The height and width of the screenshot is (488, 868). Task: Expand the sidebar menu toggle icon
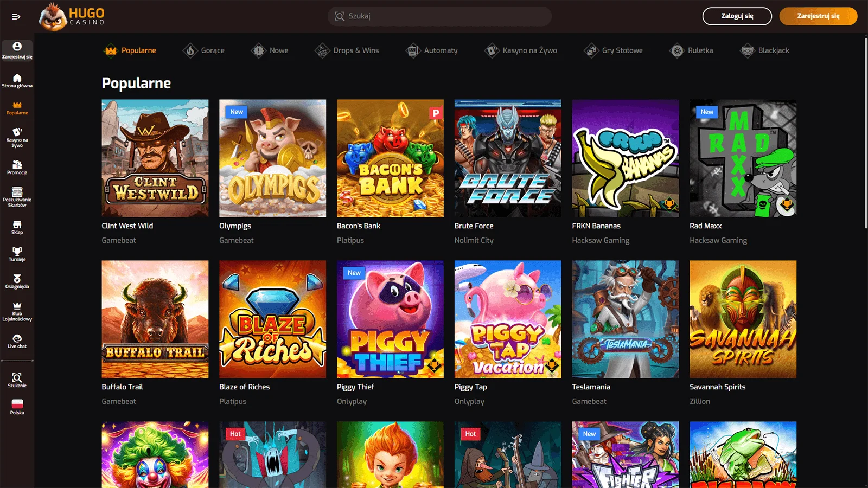click(16, 17)
